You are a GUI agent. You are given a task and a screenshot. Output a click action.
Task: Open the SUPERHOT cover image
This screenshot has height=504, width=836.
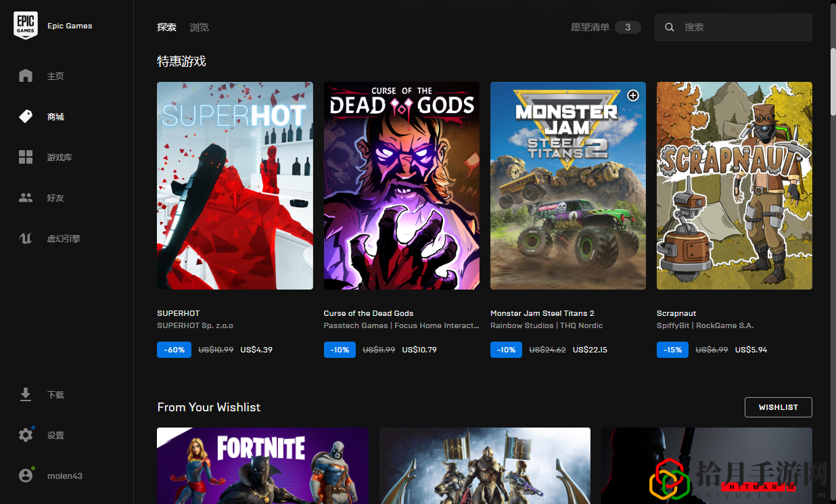point(235,185)
